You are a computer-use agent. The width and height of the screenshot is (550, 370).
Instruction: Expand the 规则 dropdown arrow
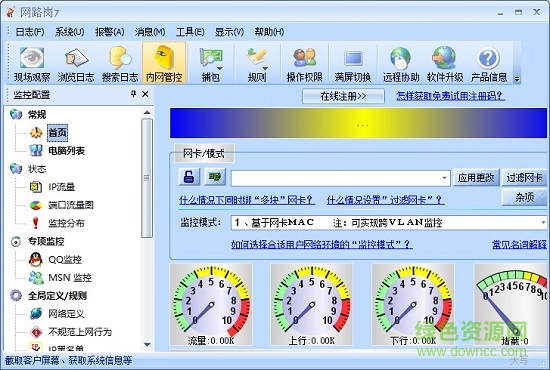(x=265, y=68)
